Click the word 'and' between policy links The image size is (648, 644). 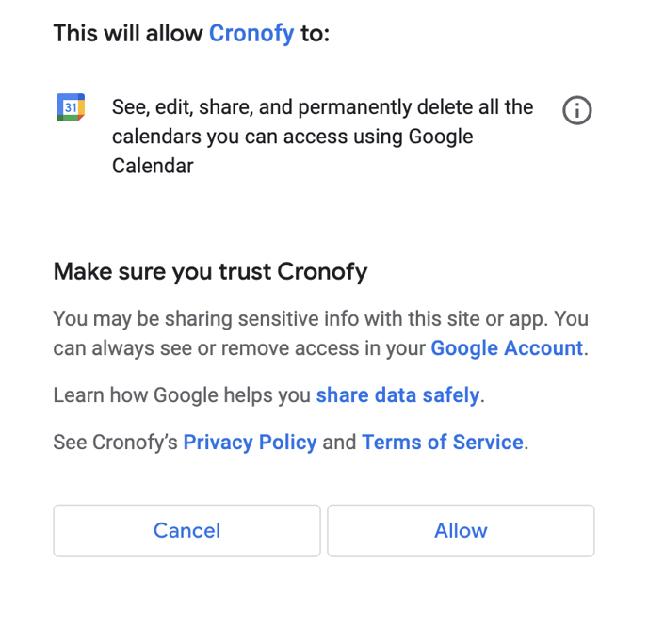click(x=339, y=442)
